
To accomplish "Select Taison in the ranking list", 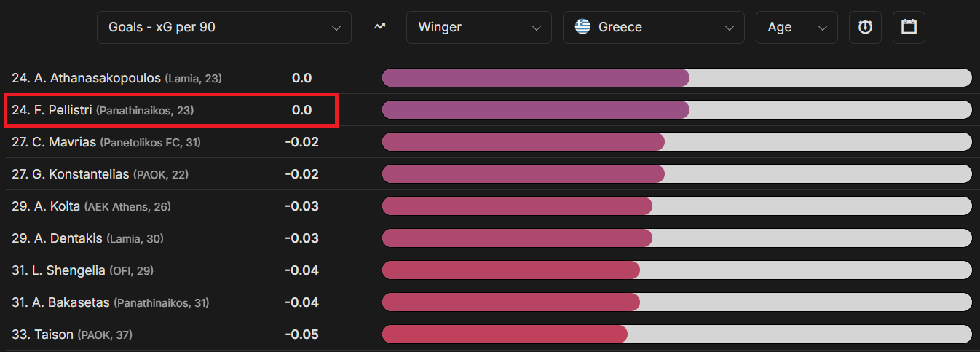I will click(72, 335).
